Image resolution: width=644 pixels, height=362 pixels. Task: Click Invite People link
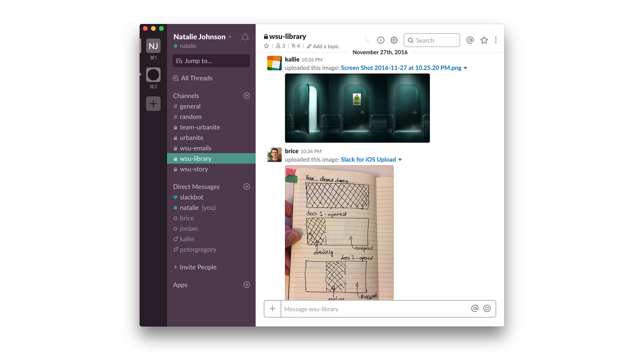195,267
